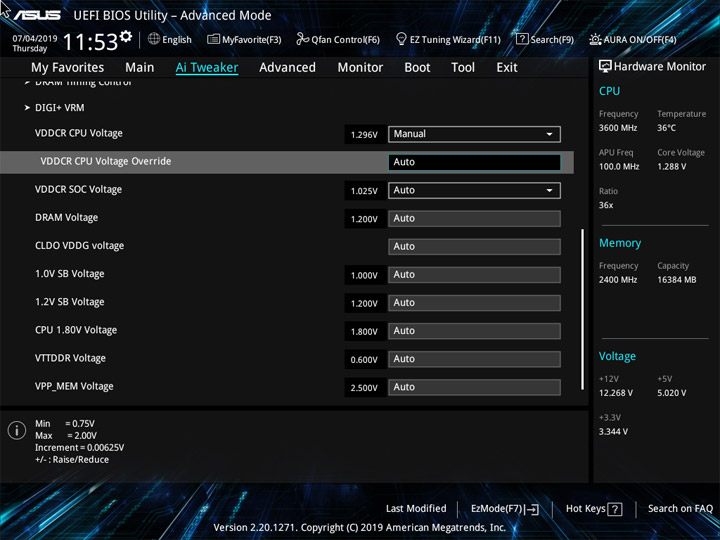Click the 2.500V current value
Viewport: 720px width, 540px height.
point(364,388)
